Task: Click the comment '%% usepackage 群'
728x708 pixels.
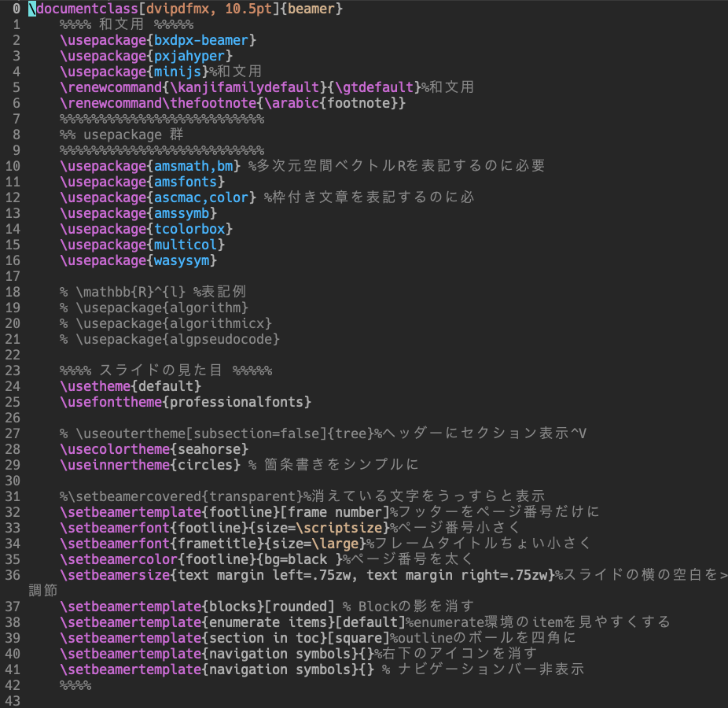Action: pyautogui.click(x=122, y=135)
